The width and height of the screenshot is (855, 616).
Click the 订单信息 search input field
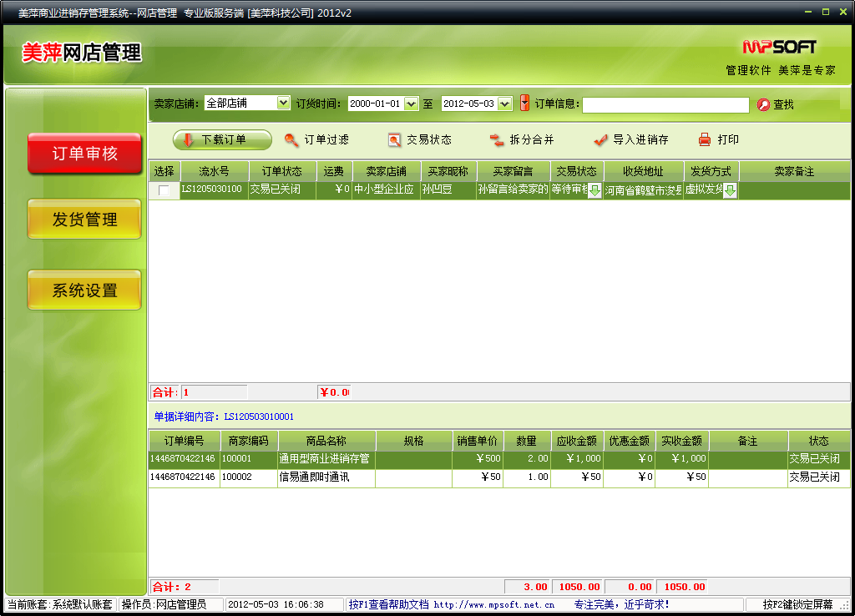(665, 105)
